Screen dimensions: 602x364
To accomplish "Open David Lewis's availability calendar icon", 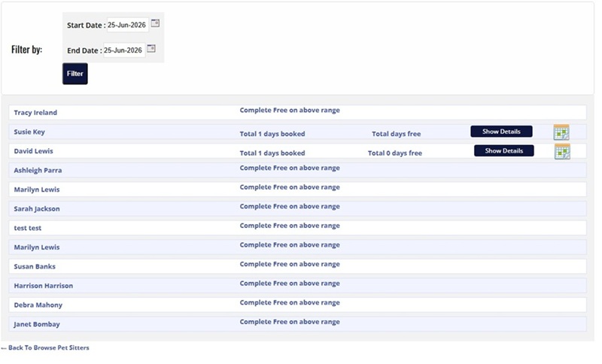I will (x=562, y=151).
